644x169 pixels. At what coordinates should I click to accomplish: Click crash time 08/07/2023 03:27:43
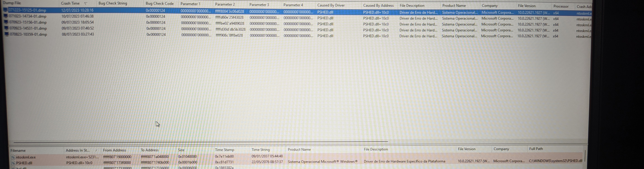[78, 34]
